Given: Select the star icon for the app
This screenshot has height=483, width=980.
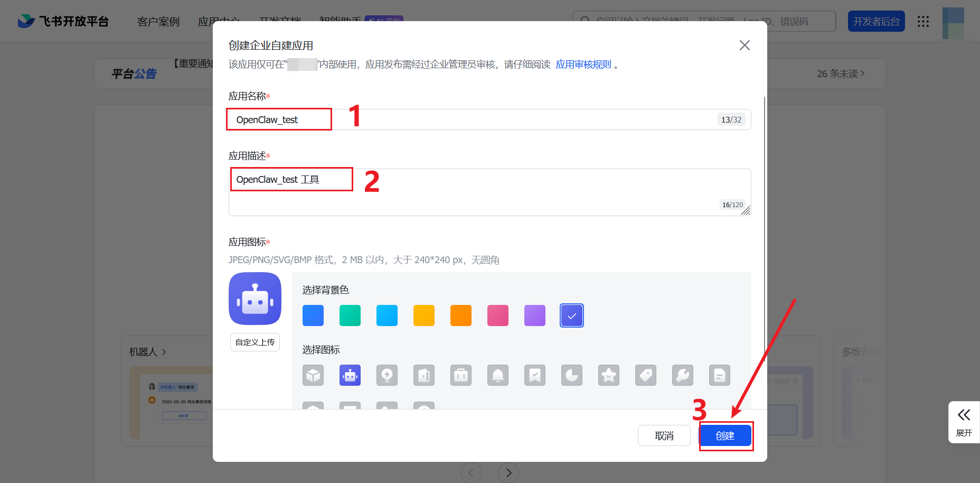Looking at the screenshot, I should click(x=609, y=375).
